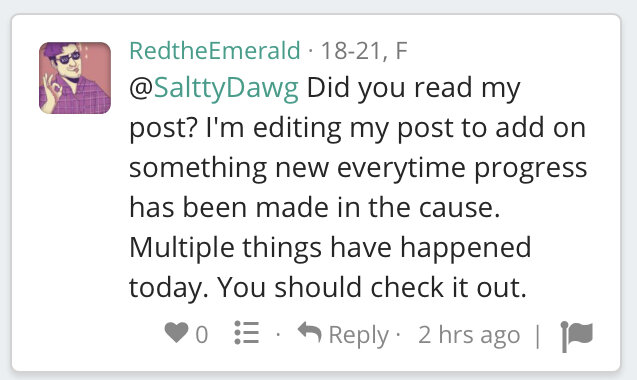Click the comment sentence 'You should check it out.'
This screenshot has height=380, width=637.
371,287
